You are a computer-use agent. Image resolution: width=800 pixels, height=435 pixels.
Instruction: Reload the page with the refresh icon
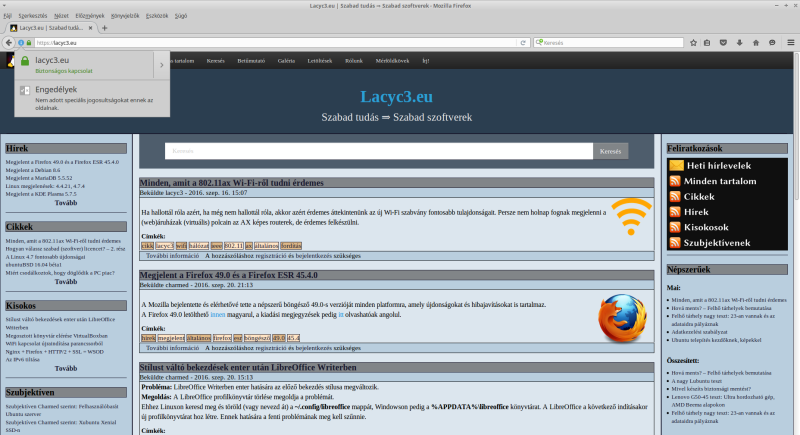[523, 43]
